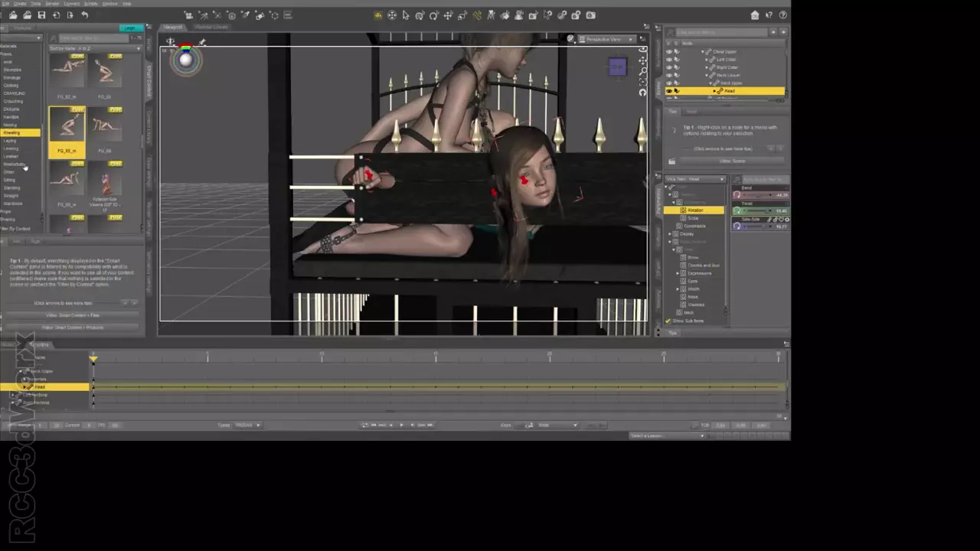The height and width of the screenshot is (551, 980).
Task: Click the view cube in the viewport
Action: click(x=618, y=67)
